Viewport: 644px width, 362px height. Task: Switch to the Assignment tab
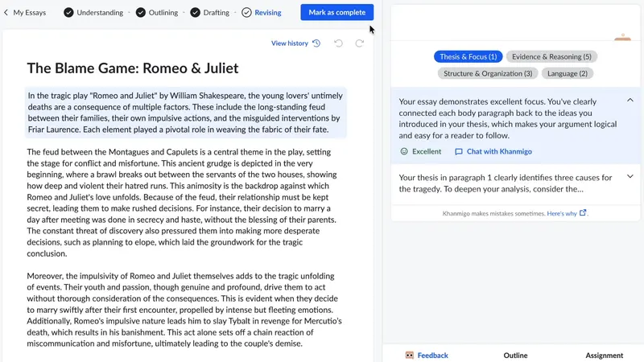coord(604,355)
